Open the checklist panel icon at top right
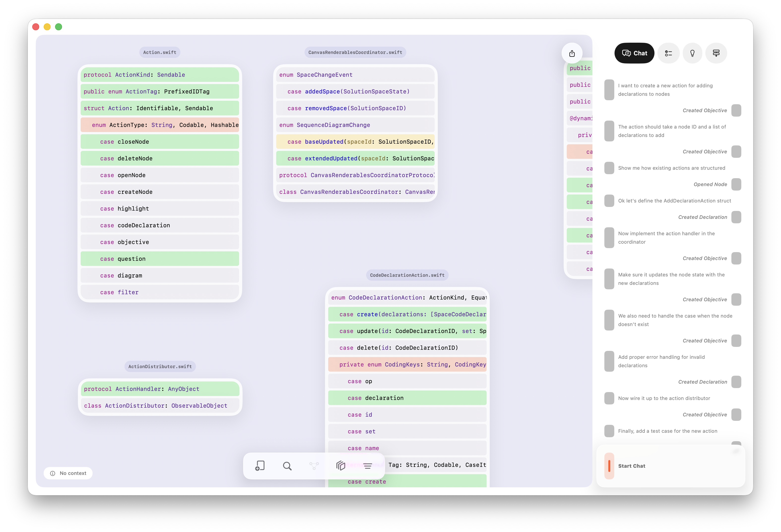Screen dimensions: 781x532 669,53
